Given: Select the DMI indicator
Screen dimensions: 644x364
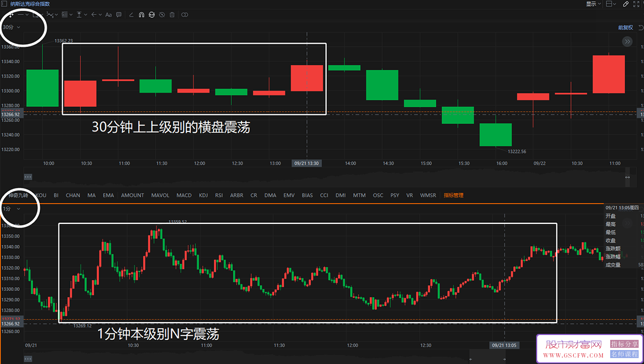Looking at the screenshot, I should click(341, 195).
